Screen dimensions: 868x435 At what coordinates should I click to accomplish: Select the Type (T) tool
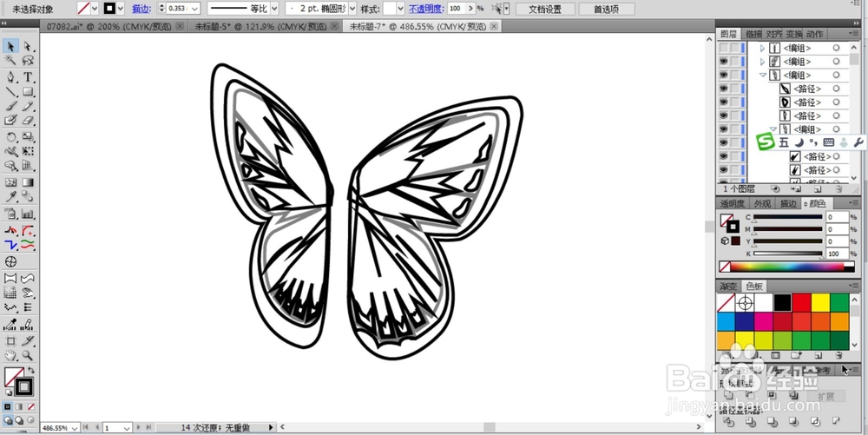point(28,77)
